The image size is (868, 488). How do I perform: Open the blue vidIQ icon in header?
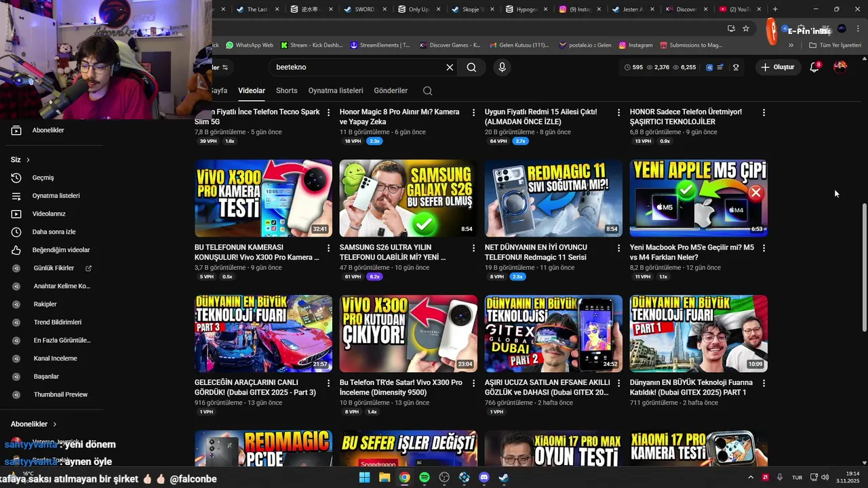click(x=709, y=67)
